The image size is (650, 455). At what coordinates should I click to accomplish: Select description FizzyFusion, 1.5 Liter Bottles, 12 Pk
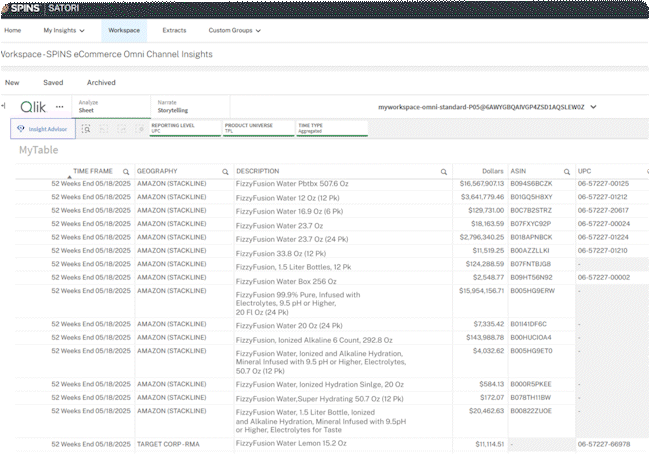(293, 267)
